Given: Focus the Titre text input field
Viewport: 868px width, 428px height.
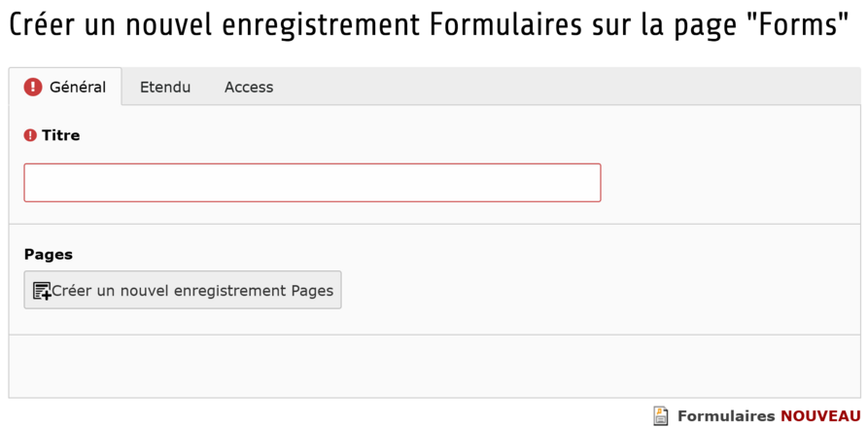Looking at the screenshot, I should 312,183.
